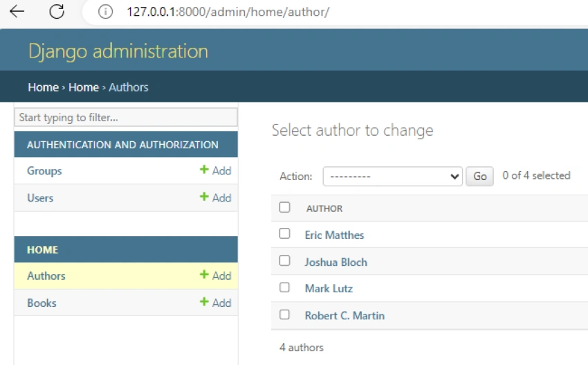
Task: Open the Joshua Bloch author link
Action: [x=336, y=262]
